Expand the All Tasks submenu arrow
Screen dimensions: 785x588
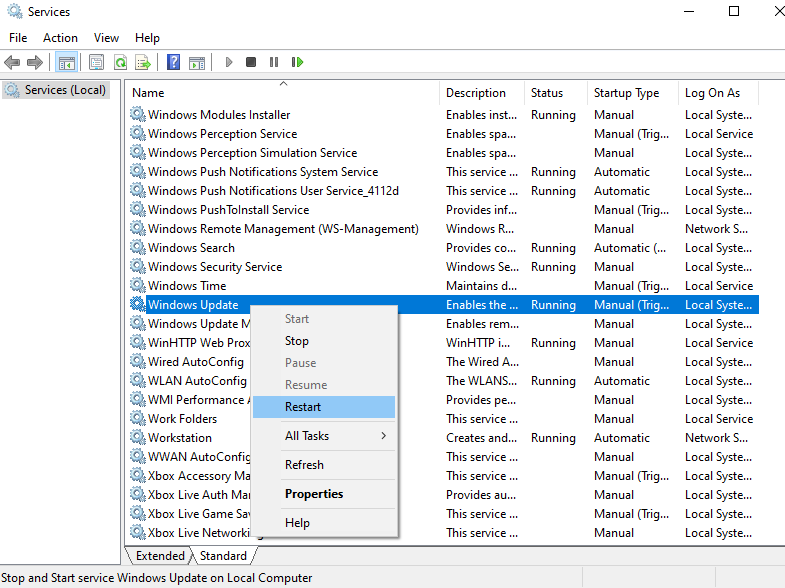(x=383, y=436)
